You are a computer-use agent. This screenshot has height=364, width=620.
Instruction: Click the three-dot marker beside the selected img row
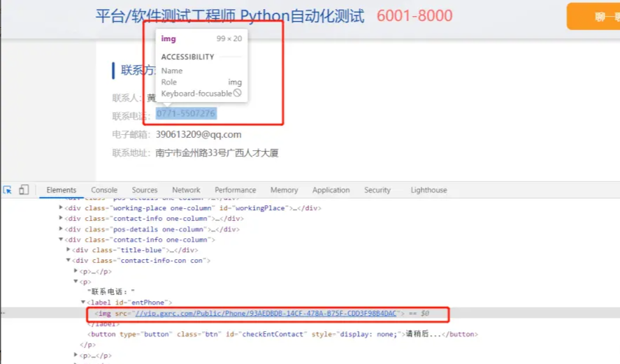tap(2, 313)
